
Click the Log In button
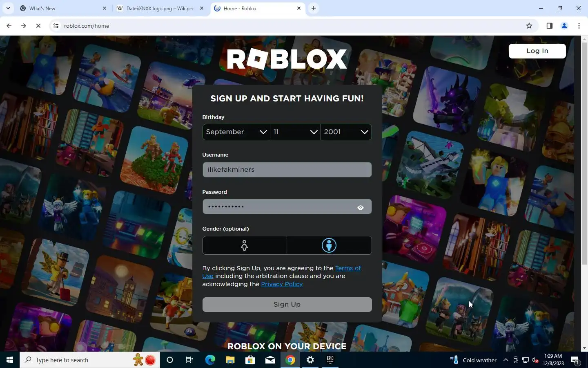(537, 51)
